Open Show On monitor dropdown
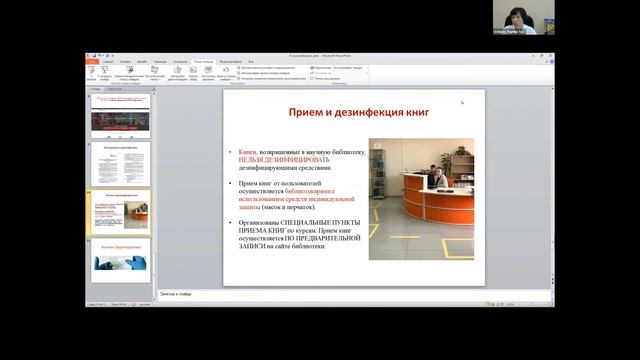This screenshot has height=360, width=640. 350,73
